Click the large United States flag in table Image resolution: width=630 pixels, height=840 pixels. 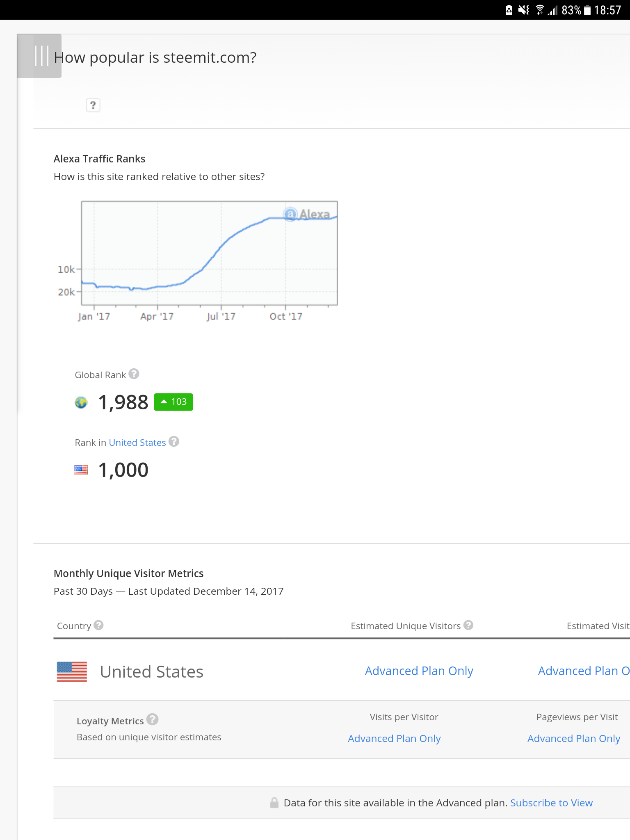coord(72,671)
